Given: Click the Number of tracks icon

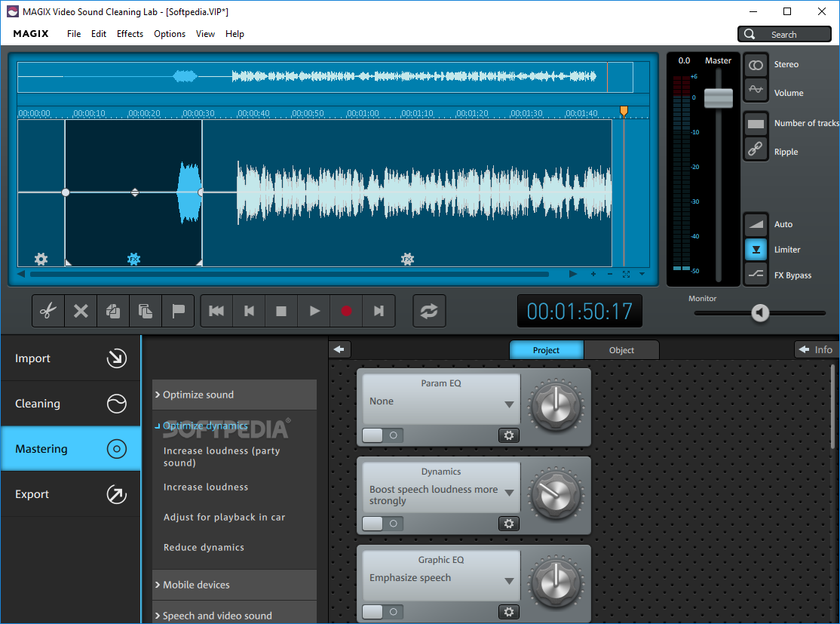Looking at the screenshot, I should click(756, 124).
